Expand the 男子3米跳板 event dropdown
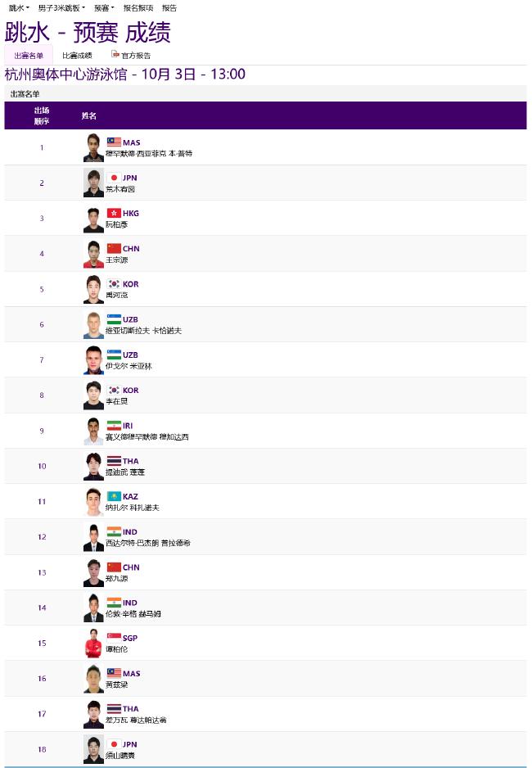 [x=61, y=8]
